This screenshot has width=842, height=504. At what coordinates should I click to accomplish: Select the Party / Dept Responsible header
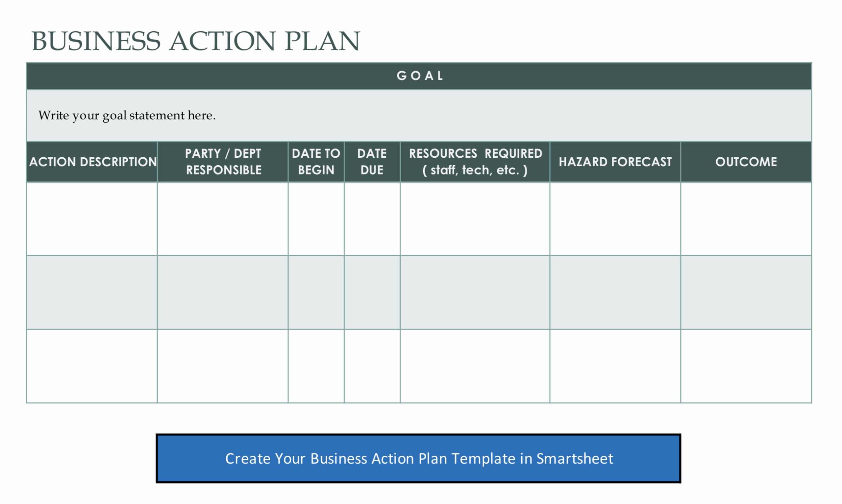(223, 162)
